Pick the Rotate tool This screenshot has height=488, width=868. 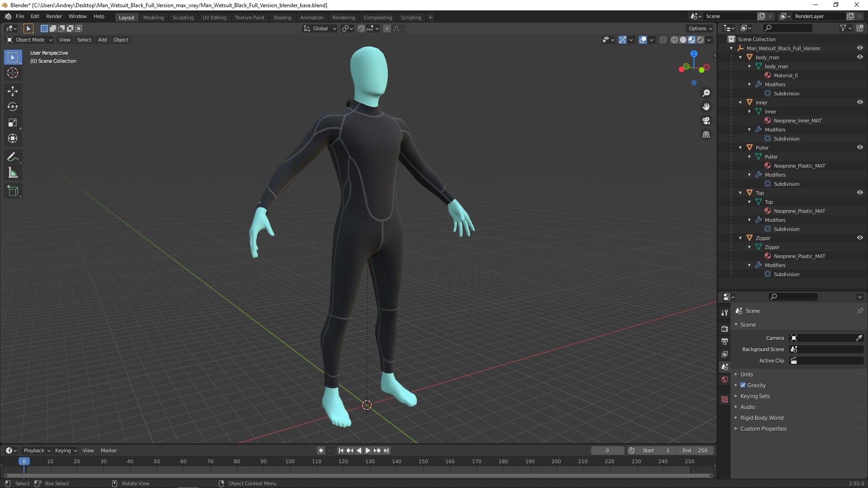coord(13,107)
